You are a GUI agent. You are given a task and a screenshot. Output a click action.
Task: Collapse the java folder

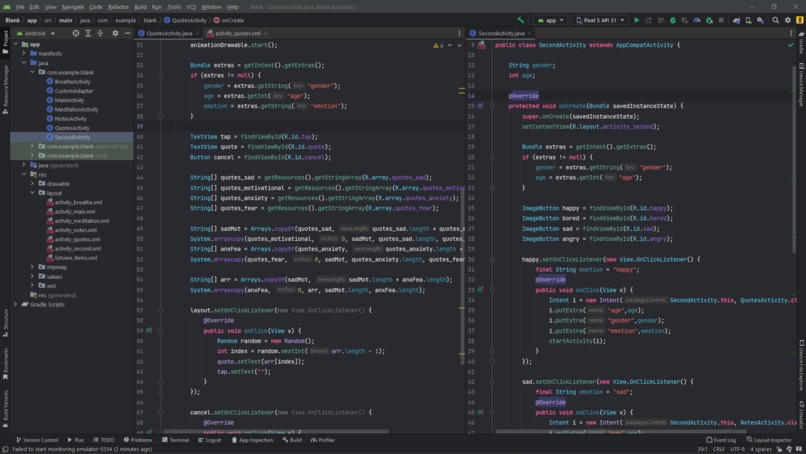pyautogui.click(x=24, y=63)
